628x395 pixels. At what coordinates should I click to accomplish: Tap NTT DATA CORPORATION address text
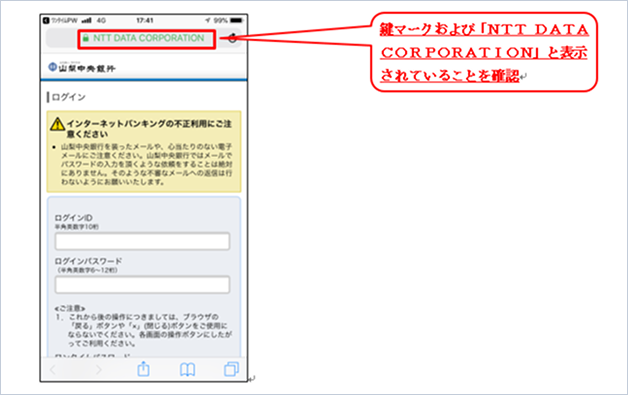tap(149, 38)
